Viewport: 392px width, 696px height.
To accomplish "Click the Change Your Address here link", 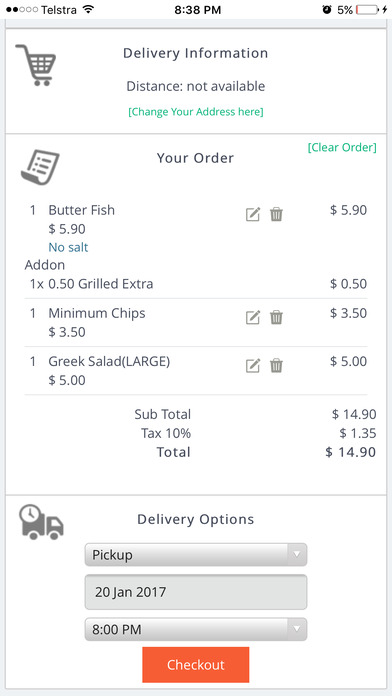I will click(196, 111).
